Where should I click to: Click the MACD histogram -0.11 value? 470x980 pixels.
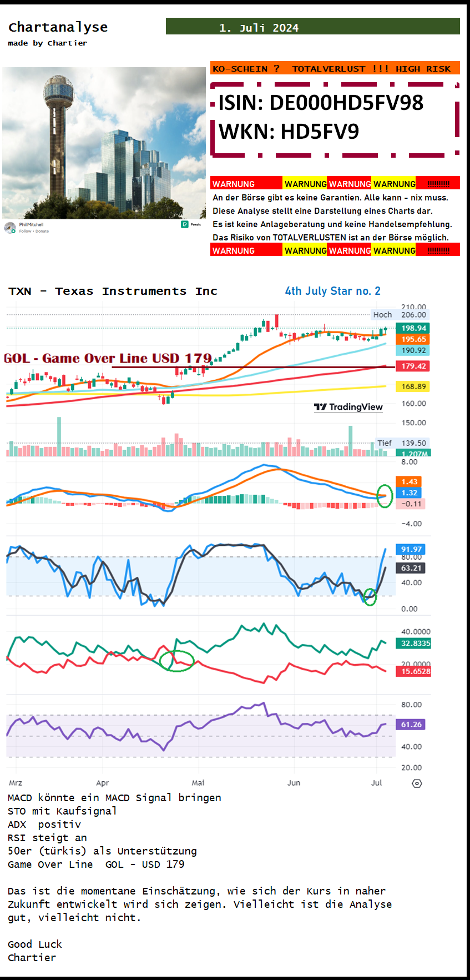(x=411, y=504)
